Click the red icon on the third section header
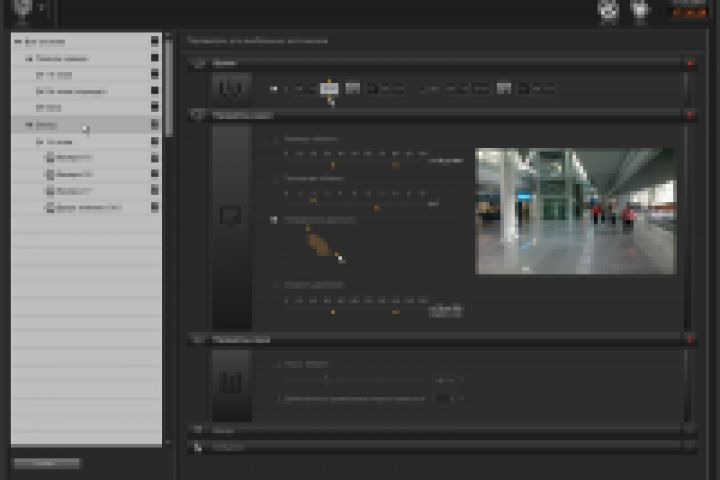 pos(690,339)
